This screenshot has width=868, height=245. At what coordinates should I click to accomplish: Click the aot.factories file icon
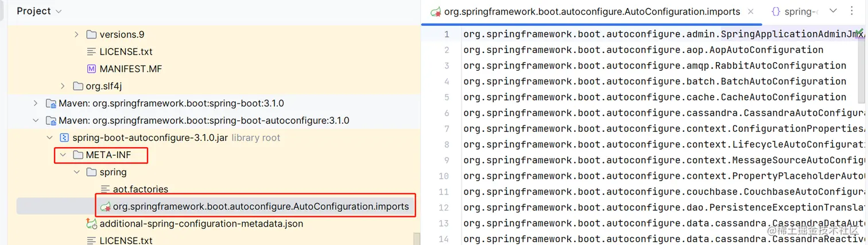104,189
